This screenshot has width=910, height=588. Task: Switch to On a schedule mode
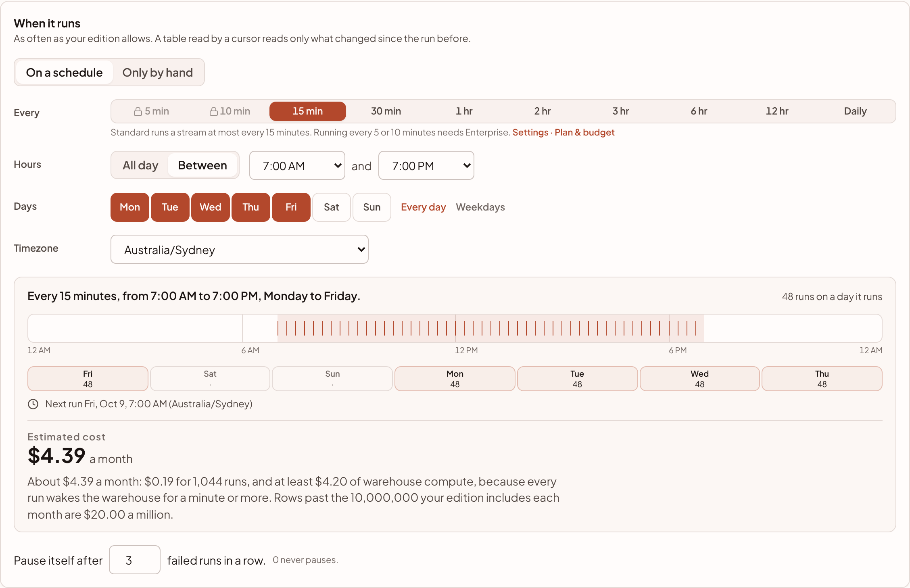[x=65, y=73]
